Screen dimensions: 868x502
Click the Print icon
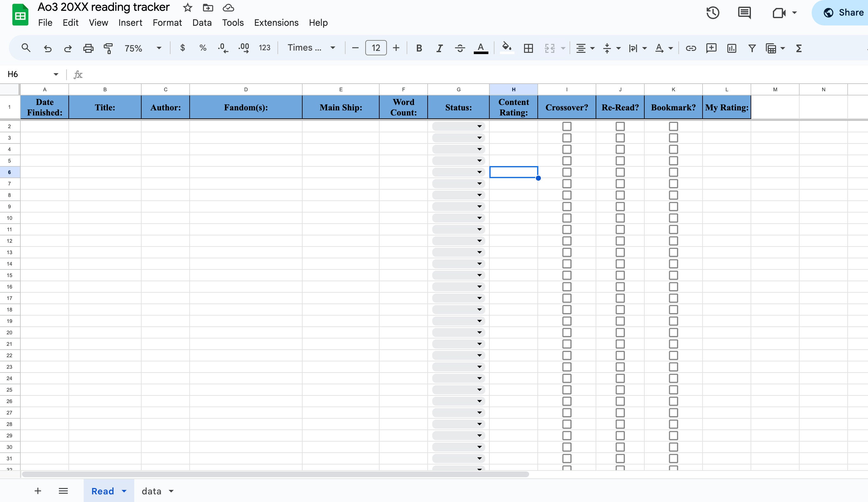(88, 48)
